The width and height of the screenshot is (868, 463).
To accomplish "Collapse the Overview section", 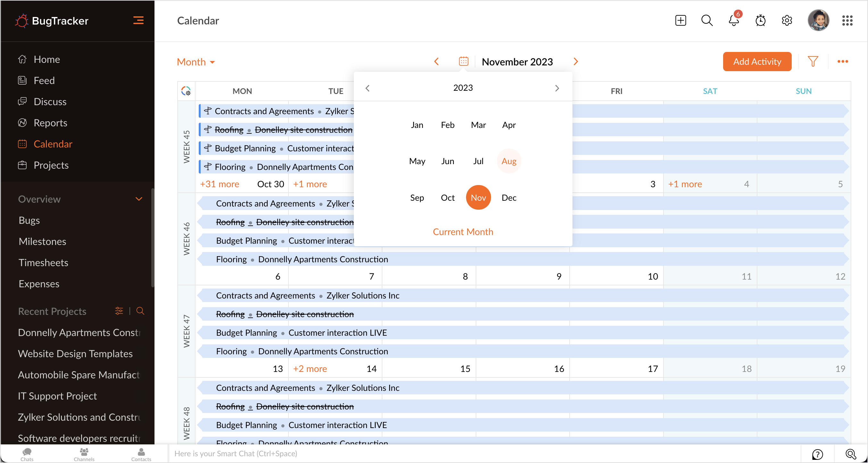I will 138,199.
